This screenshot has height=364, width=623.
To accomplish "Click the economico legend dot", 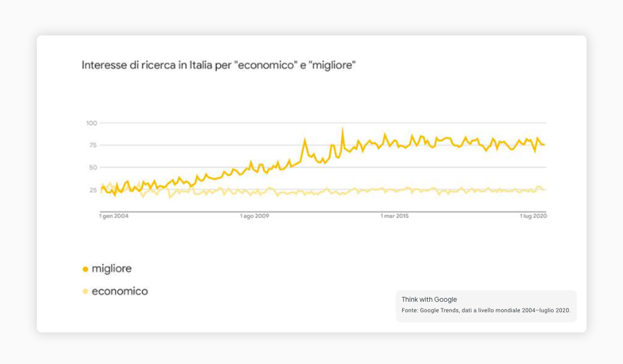I will click(x=85, y=291).
